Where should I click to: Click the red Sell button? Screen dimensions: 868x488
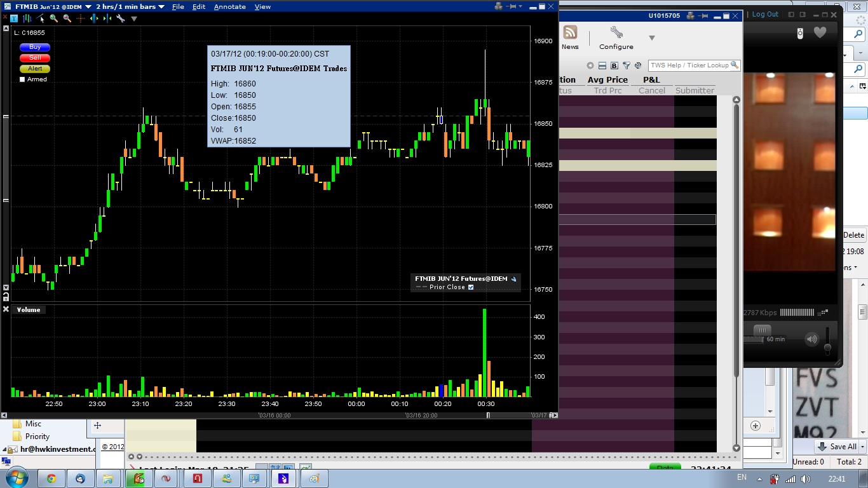tap(35, 58)
